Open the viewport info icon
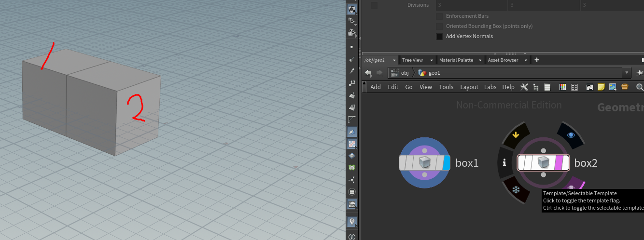644x240 pixels. pos(352,237)
